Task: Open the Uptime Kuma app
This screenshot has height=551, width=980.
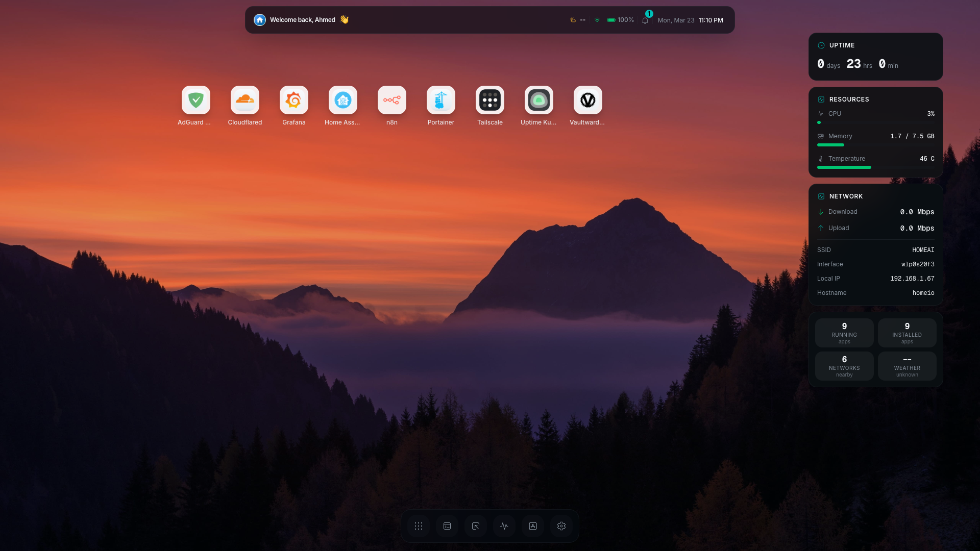Action: pyautogui.click(x=538, y=100)
